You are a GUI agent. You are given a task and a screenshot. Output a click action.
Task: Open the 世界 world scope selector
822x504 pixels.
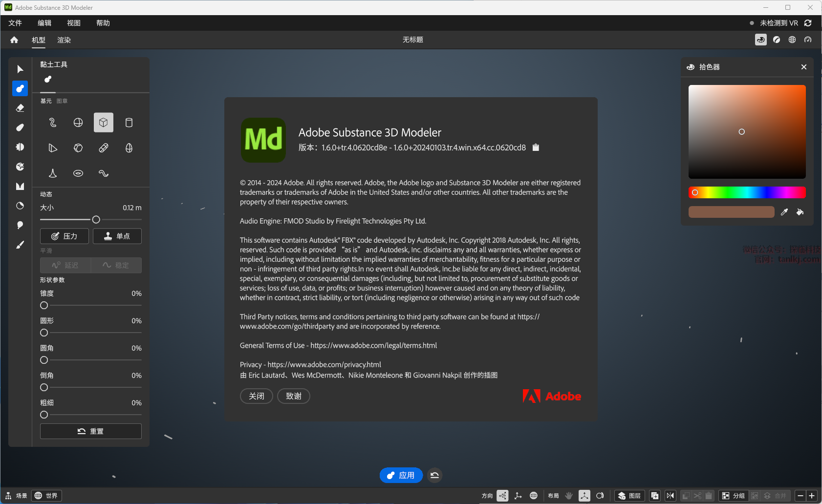[x=46, y=496]
